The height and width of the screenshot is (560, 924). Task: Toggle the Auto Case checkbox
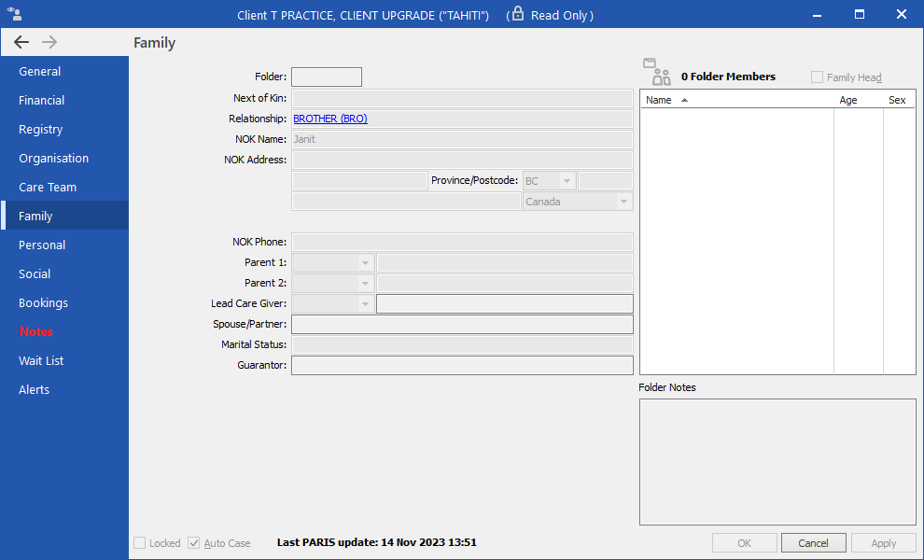click(194, 542)
